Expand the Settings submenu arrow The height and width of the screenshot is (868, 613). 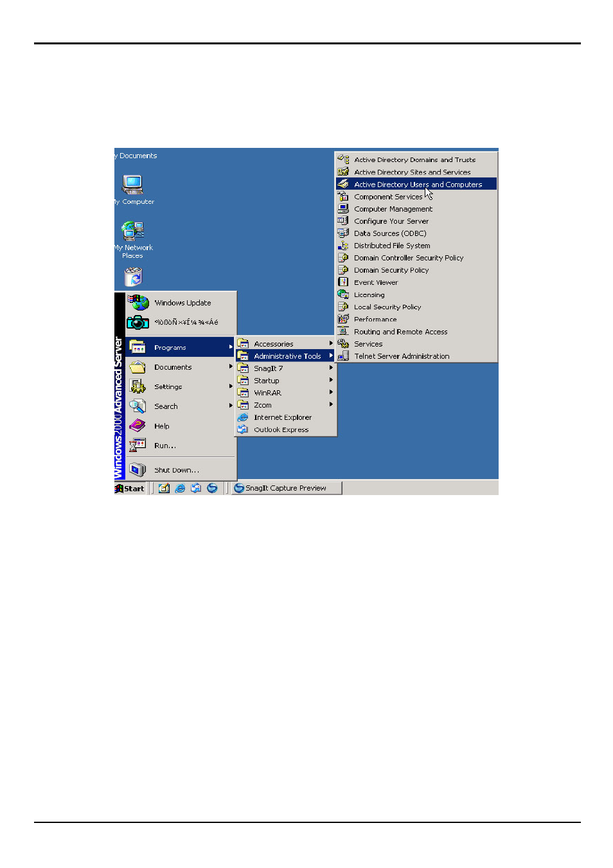click(231, 386)
